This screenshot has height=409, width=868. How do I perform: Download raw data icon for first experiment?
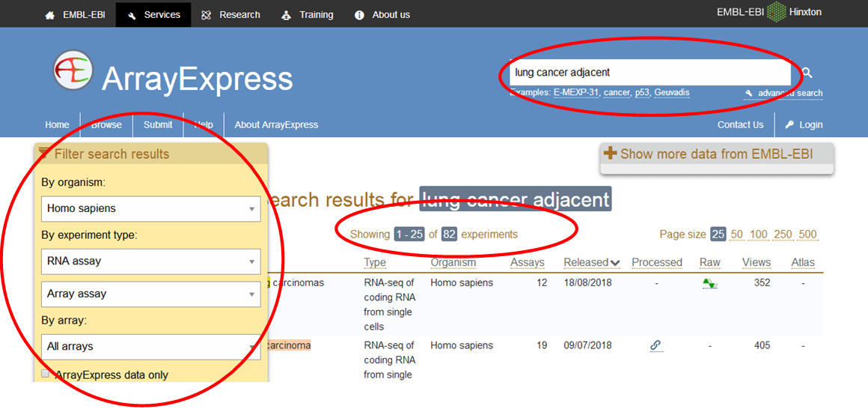click(709, 284)
